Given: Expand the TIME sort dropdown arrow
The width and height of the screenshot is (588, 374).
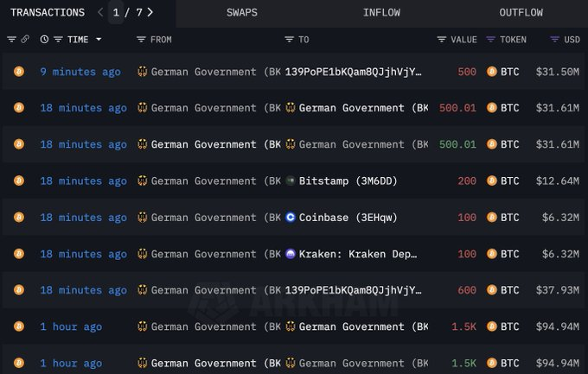Looking at the screenshot, I should pos(99,40).
